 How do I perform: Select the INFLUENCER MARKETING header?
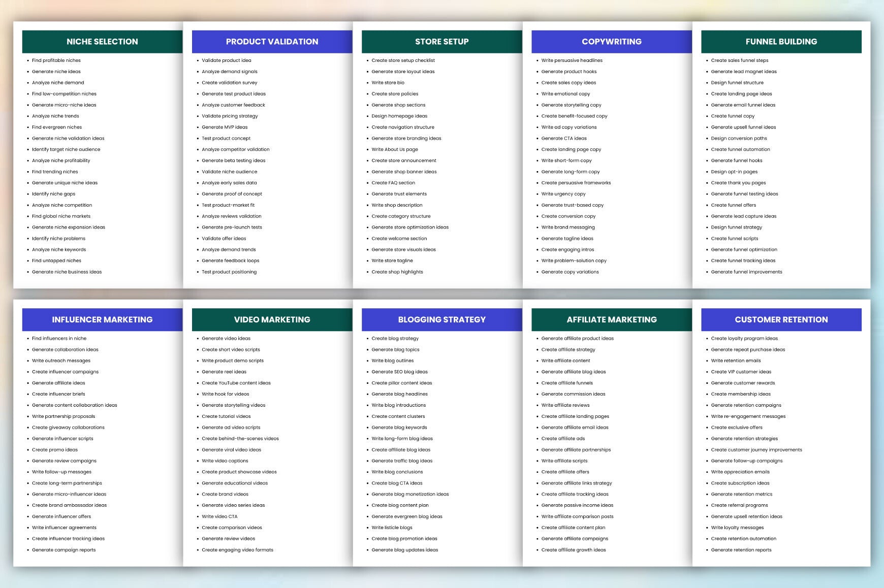pos(102,319)
